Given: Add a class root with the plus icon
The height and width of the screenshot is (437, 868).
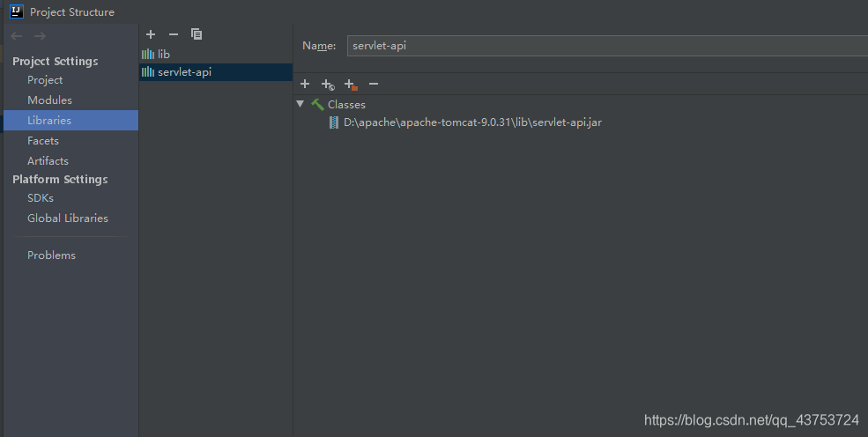Looking at the screenshot, I should pyautogui.click(x=305, y=84).
